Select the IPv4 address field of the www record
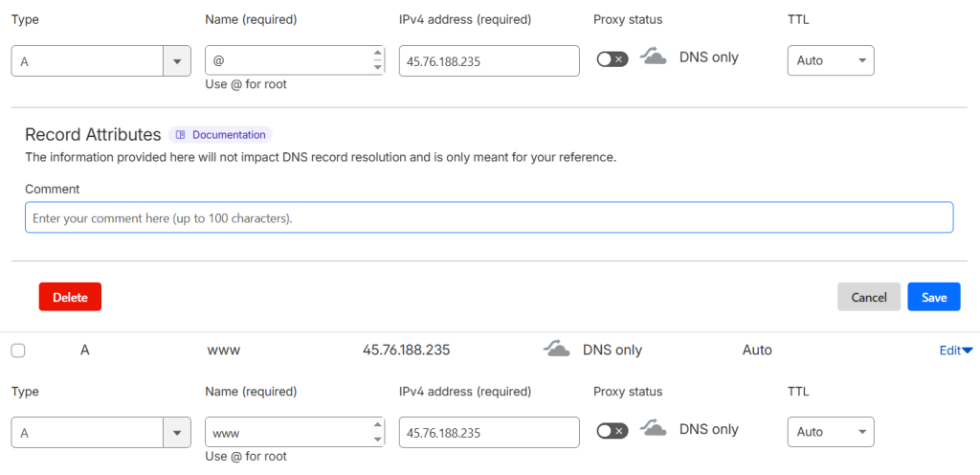 pos(488,432)
